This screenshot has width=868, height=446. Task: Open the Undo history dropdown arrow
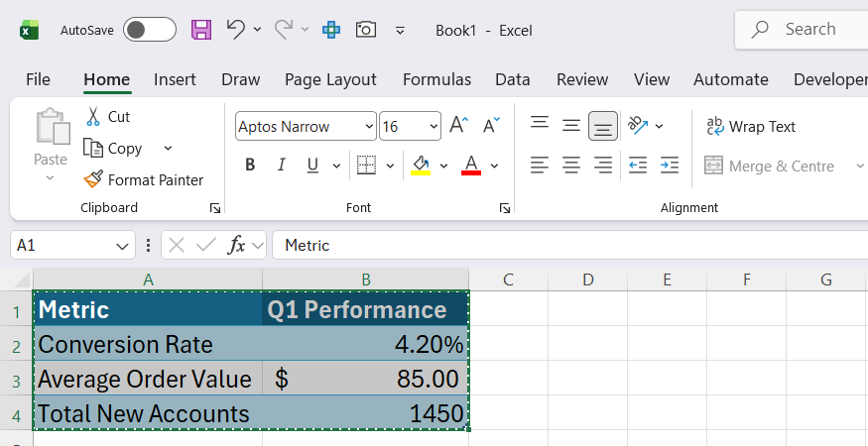(x=257, y=30)
